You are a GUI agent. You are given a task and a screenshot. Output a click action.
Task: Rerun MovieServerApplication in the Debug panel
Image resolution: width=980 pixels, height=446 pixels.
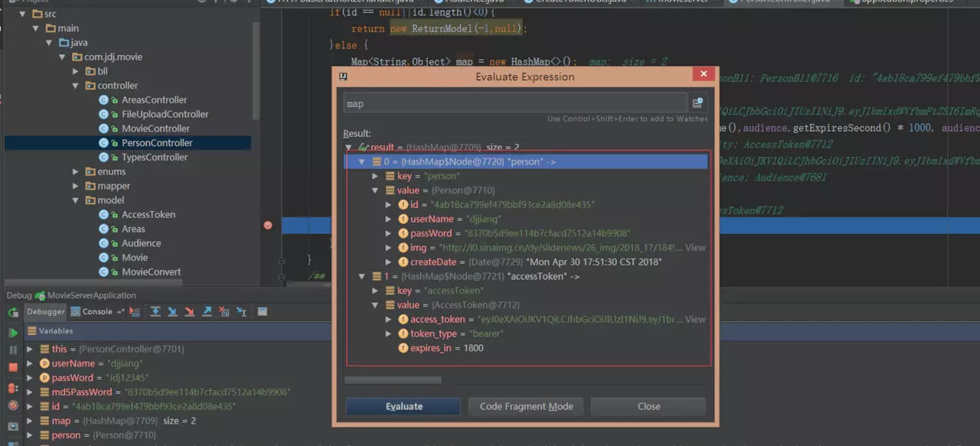13,312
